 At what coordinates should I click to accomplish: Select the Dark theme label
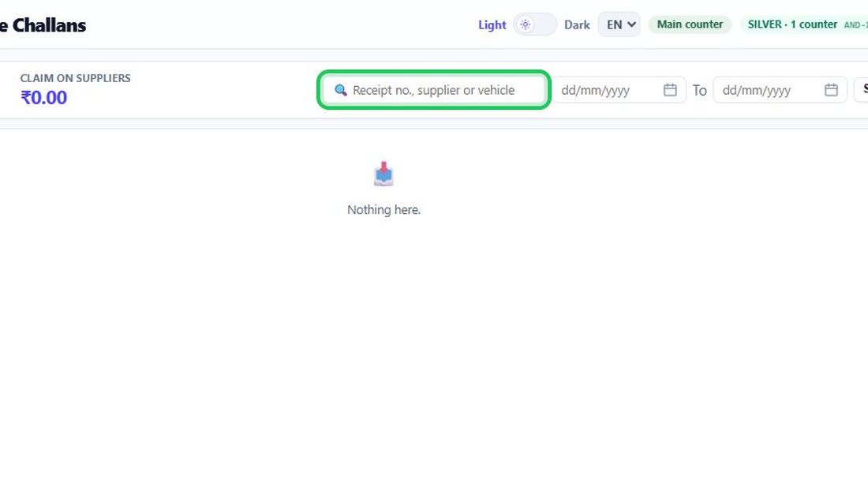[x=577, y=25]
